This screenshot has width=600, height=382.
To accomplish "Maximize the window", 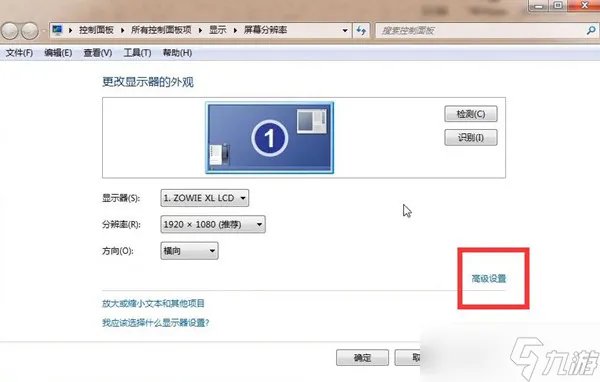I will click(x=558, y=6).
